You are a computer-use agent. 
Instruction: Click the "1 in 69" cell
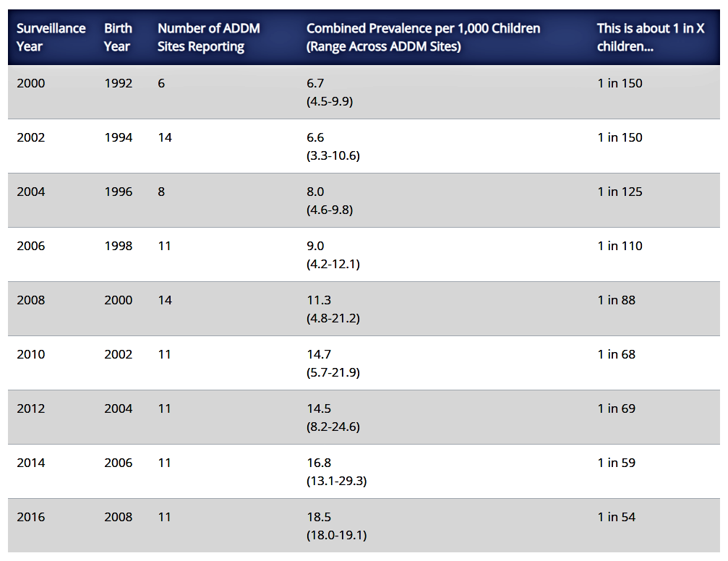click(616, 408)
